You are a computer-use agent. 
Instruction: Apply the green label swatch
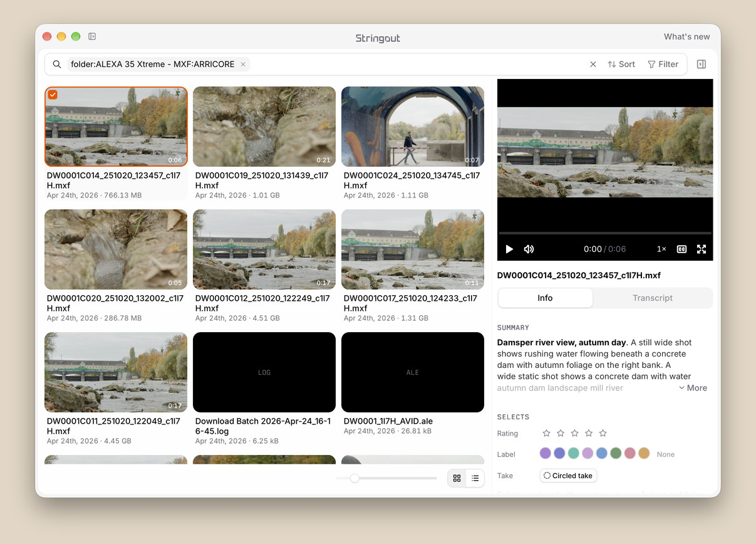pyautogui.click(x=616, y=453)
